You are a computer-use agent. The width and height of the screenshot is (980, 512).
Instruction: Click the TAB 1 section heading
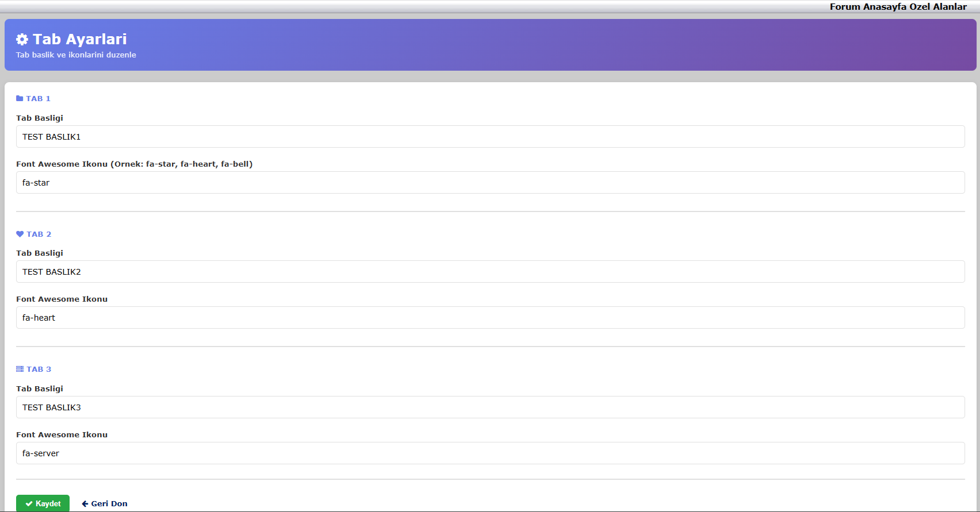38,99
